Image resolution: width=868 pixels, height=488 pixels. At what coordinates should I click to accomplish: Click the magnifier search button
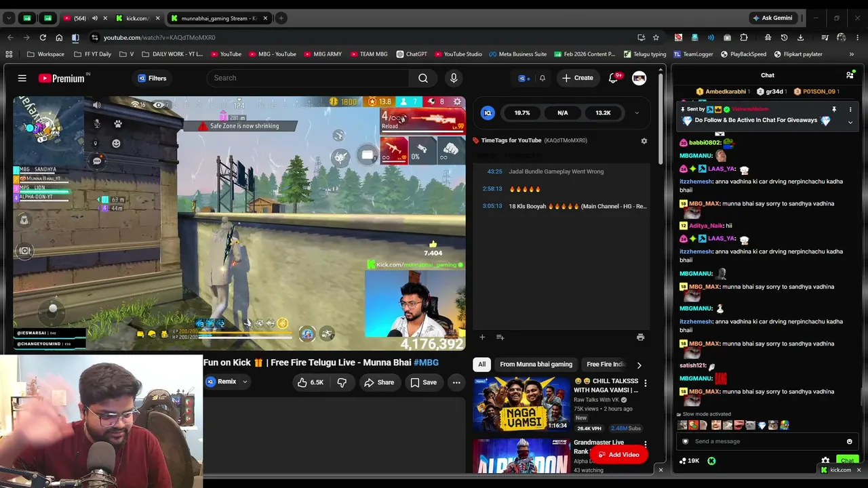click(x=423, y=78)
